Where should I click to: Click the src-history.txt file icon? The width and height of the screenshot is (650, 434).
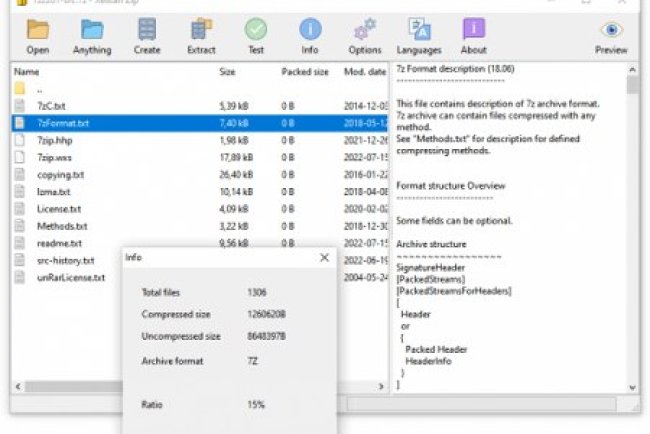pyautogui.click(x=19, y=260)
